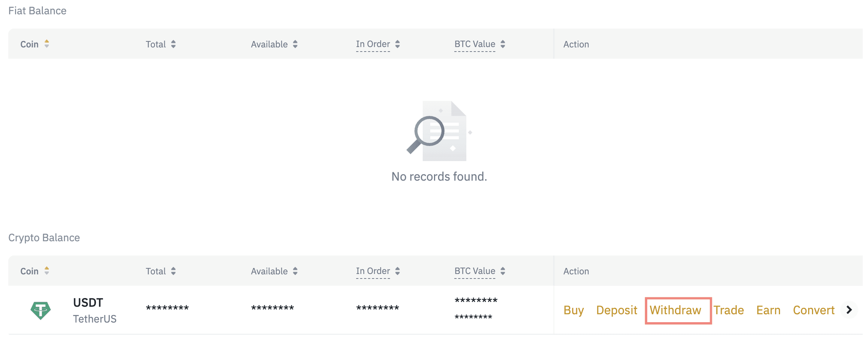The height and width of the screenshot is (347, 868).
Task: Open Trade options for USDT
Action: 729,310
